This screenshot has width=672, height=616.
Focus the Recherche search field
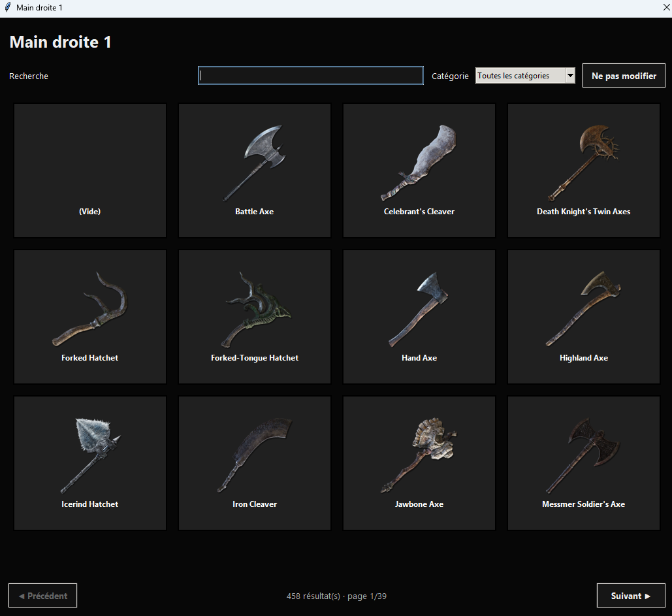point(311,76)
